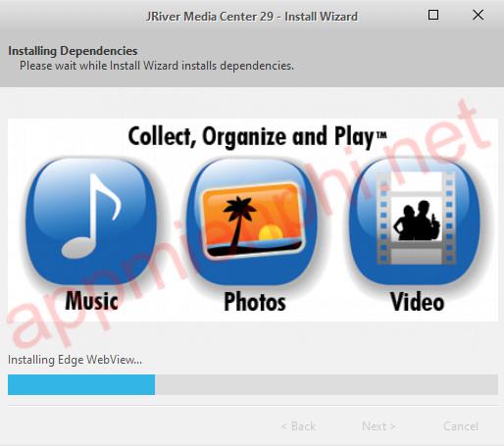Click the maximize window square icon
The width and height of the screenshot is (504, 446).
pyautogui.click(x=433, y=15)
